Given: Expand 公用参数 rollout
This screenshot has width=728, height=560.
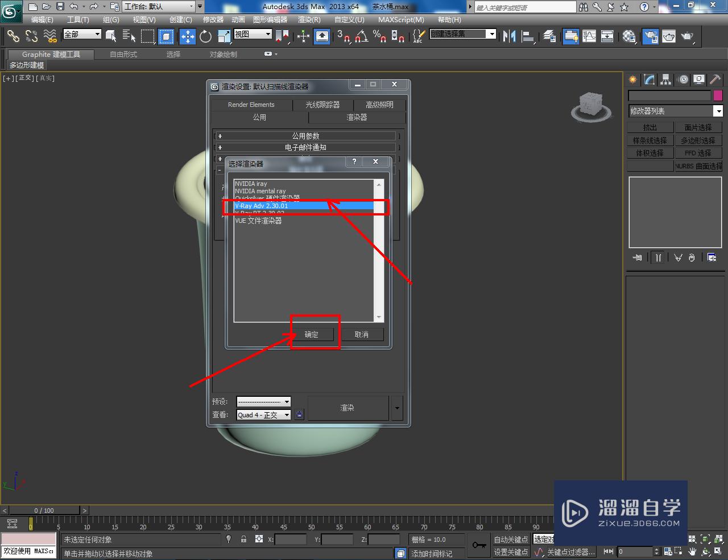Looking at the screenshot, I should click(x=306, y=136).
